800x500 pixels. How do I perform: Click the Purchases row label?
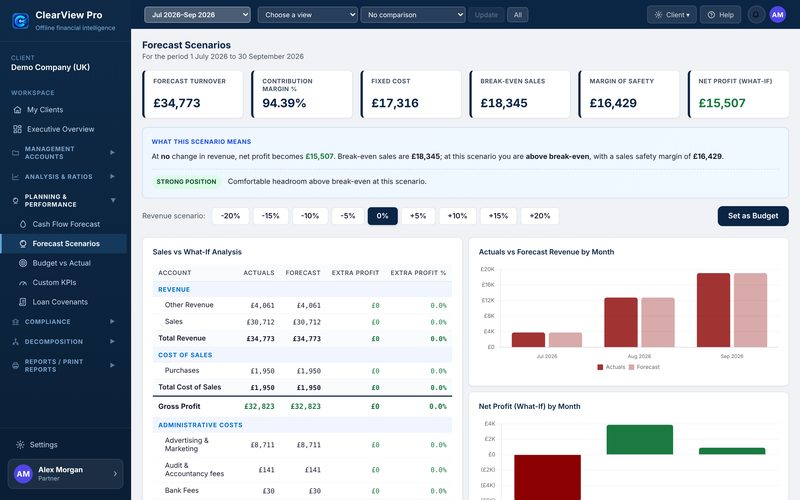pyautogui.click(x=182, y=370)
